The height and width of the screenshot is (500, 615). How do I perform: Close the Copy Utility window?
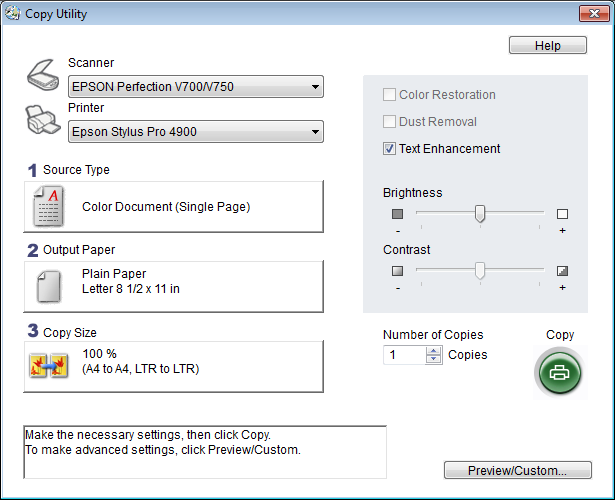click(x=594, y=14)
